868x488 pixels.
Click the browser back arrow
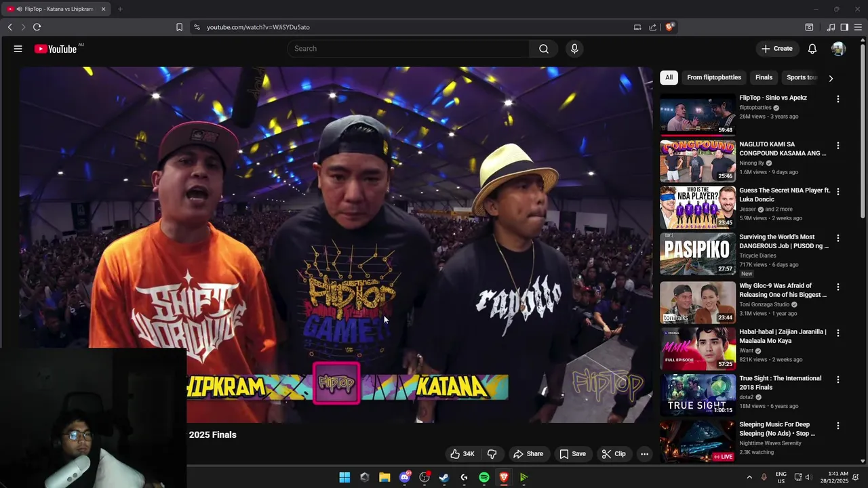[10, 27]
